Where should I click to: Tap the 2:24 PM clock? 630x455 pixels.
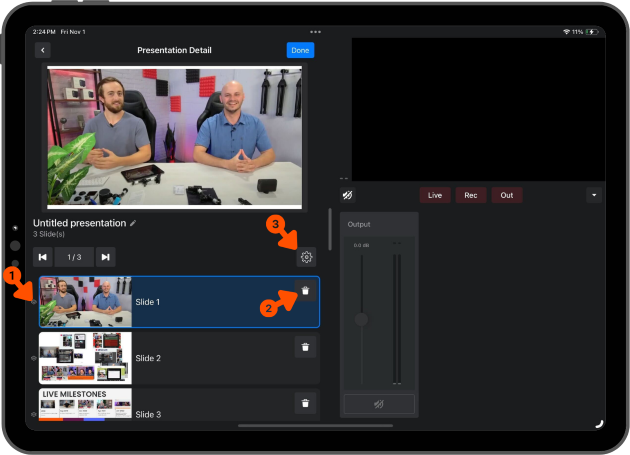44,32
